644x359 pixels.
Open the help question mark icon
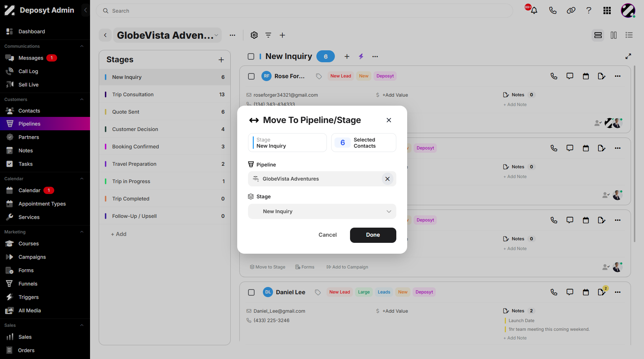(589, 10)
